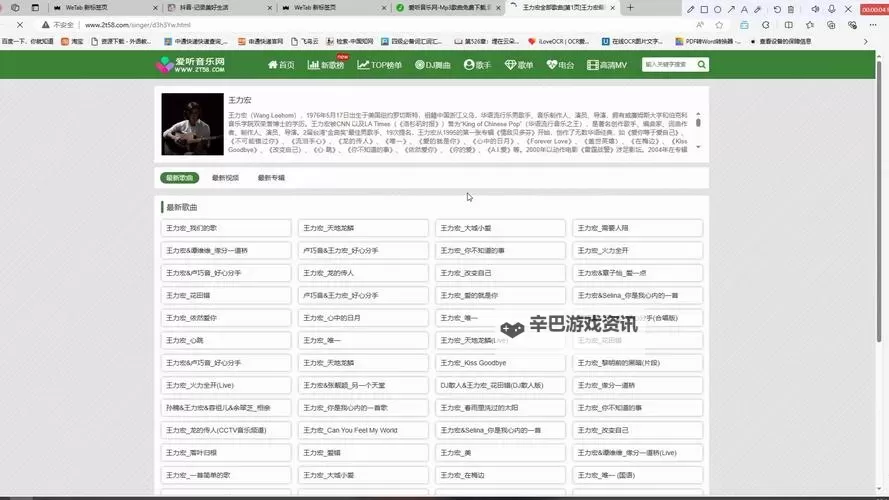Add page to favorites with star icon
The image size is (889, 500).
pos(719,25)
